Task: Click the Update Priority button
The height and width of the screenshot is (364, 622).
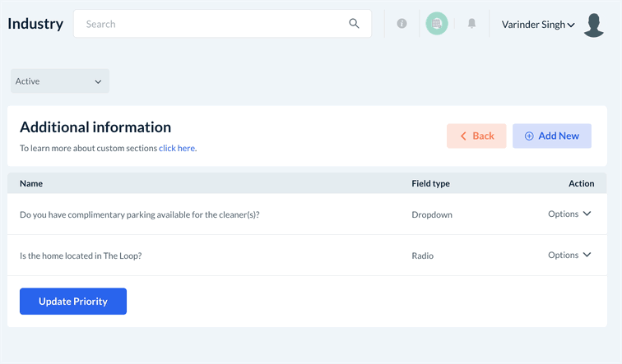Action: (73, 302)
